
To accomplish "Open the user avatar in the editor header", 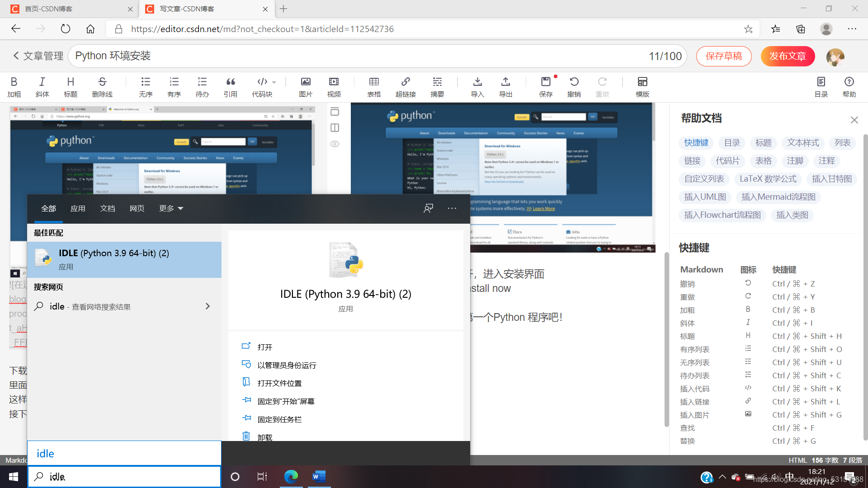I will coord(835,56).
